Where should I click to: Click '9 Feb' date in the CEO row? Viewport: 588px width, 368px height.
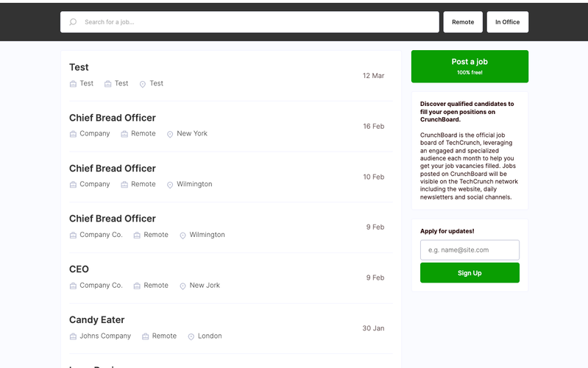(375, 277)
